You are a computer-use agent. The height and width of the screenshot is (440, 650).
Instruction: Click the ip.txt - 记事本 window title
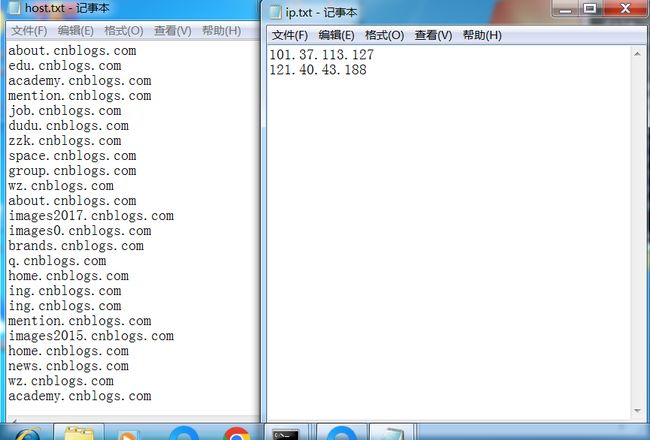tap(321, 12)
